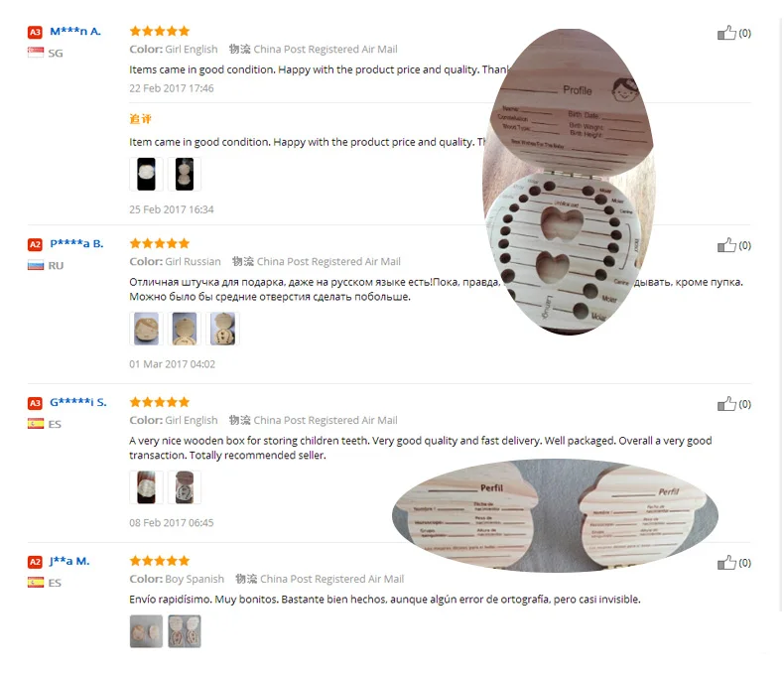This screenshot has height=679, width=784.
Task: Open reviewer P****a B.'s profile link
Action: [76, 243]
